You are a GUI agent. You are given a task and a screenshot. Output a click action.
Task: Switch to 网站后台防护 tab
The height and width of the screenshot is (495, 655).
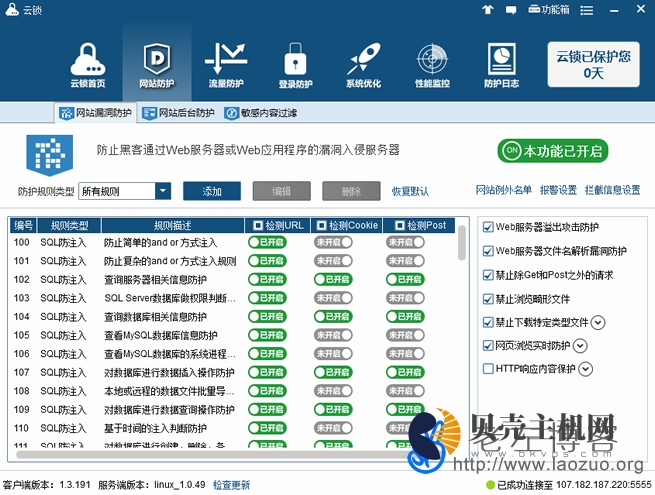(x=178, y=113)
